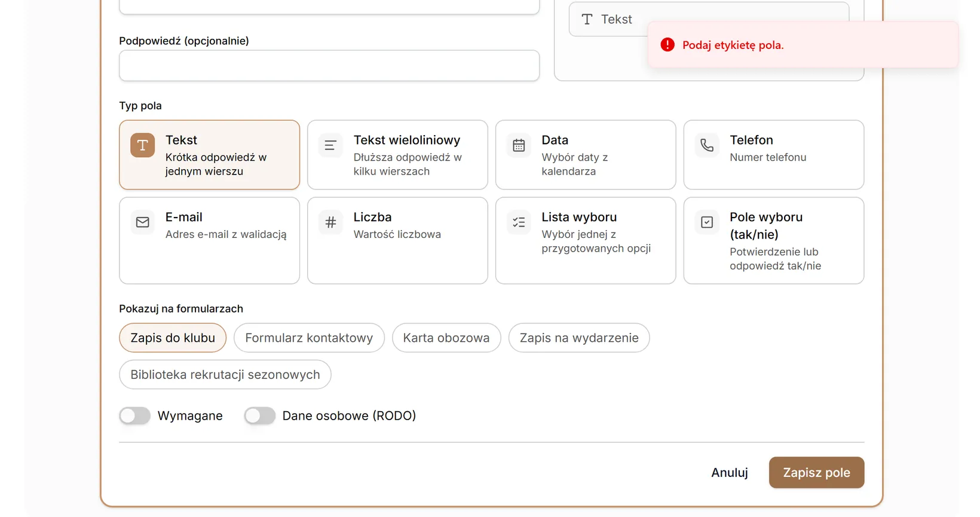Choose the E-mail field type card

coord(209,240)
